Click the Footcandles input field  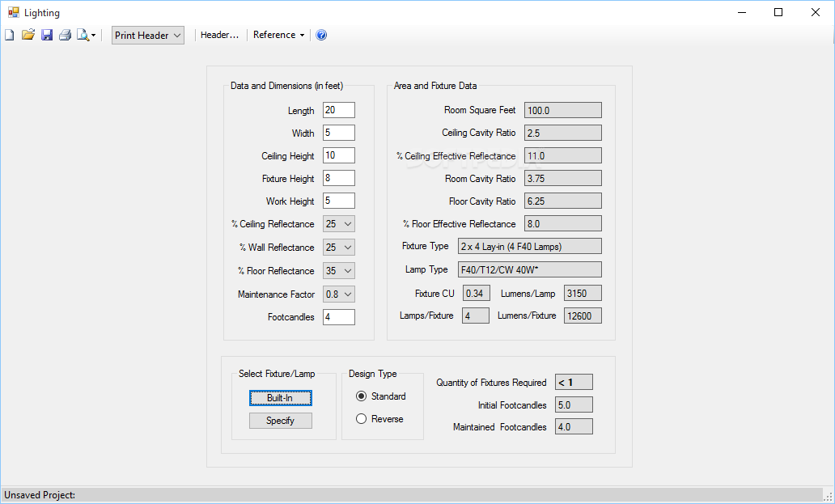[x=339, y=317]
